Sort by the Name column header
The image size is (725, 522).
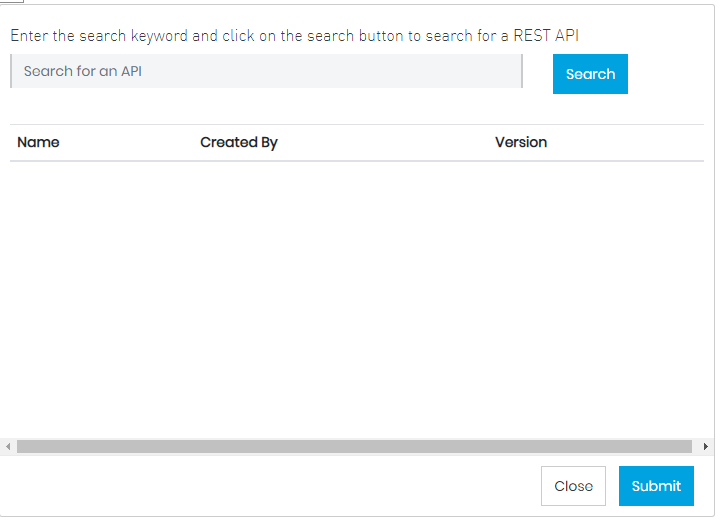click(38, 142)
